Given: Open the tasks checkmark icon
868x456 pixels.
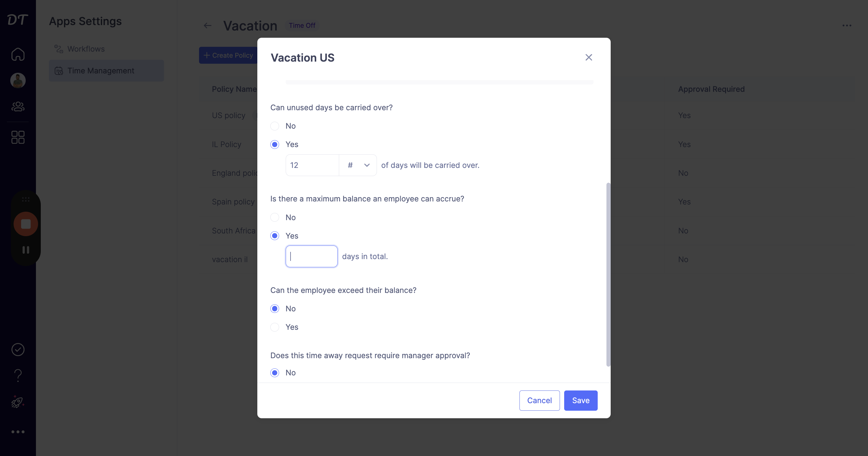Looking at the screenshot, I should 18,349.
